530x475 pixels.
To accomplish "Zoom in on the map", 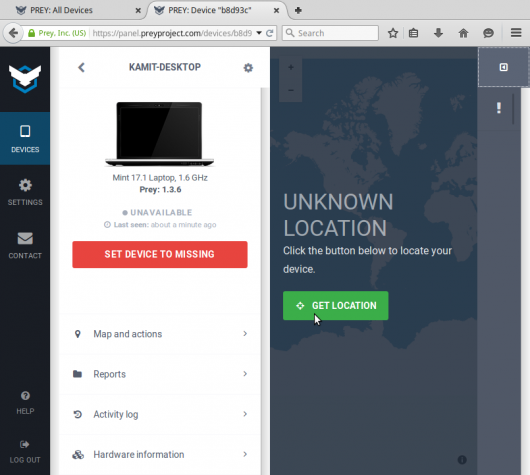I will [291, 67].
